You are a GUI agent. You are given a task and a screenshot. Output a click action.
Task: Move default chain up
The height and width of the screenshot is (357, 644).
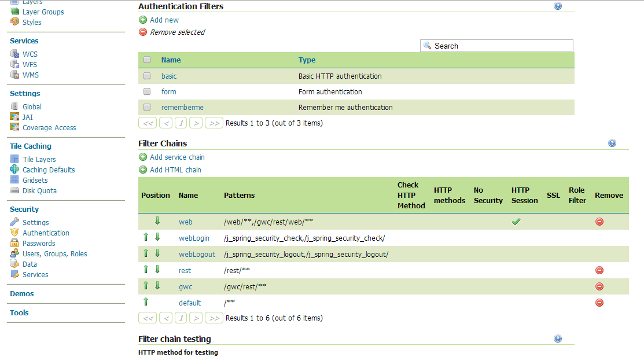click(146, 302)
